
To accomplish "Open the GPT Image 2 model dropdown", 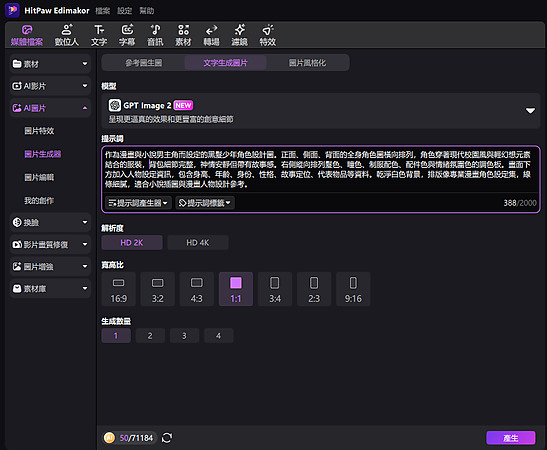I will [x=530, y=111].
